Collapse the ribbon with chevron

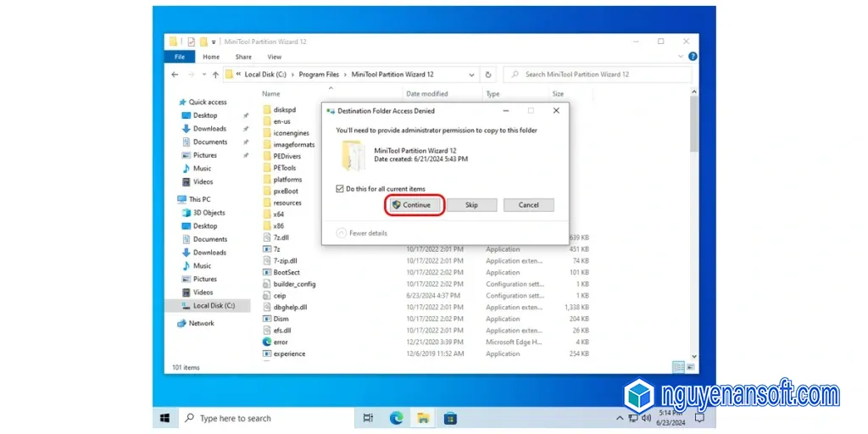click(681, 57)
